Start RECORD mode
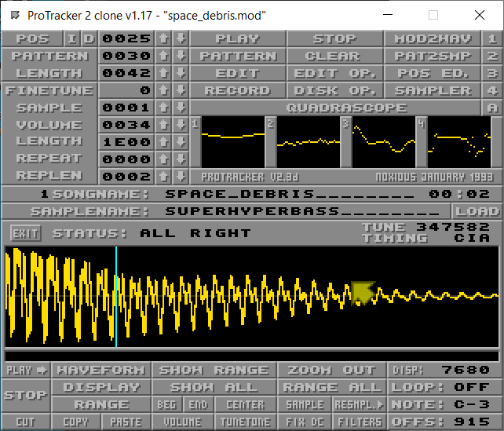Screen dimensions: 504x431 tap(238, 90)
